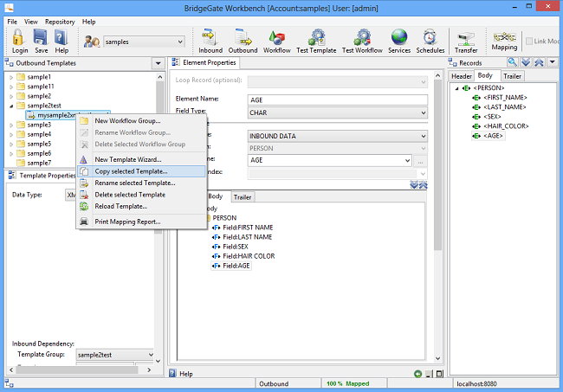This screenshot has width=563, height=392.
Task: Toggle the Link Mode checkbox
Action: (x=529, y=42)
